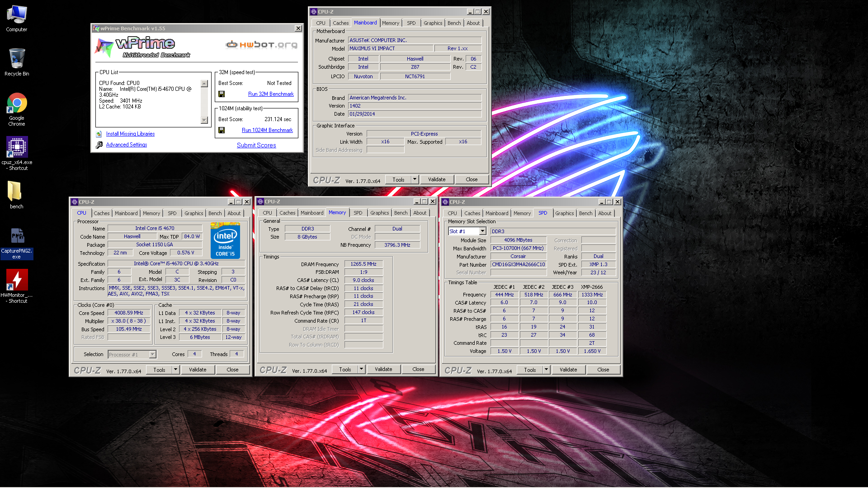The width and height of the screenshot is (868, 488).
Task: Click the Part Number CMD16GX3M4A2666C10 field
Action: (x=518, y=264)
